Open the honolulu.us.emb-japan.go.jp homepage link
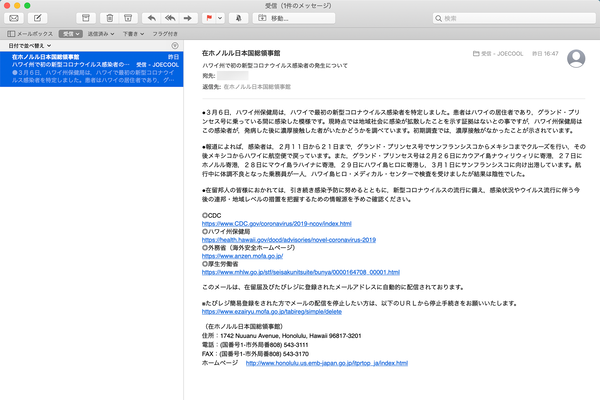 [x=327, y=363]
